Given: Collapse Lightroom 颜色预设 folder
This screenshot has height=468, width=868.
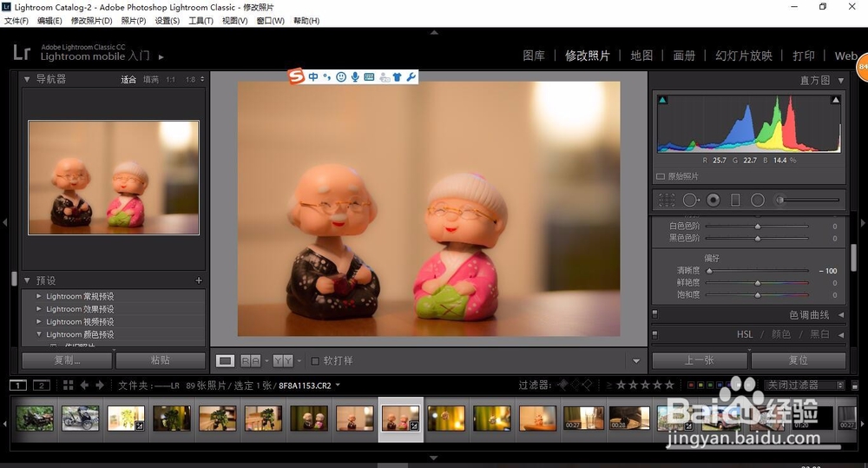Looking at the screenshot, I should [x=39, y=334].
